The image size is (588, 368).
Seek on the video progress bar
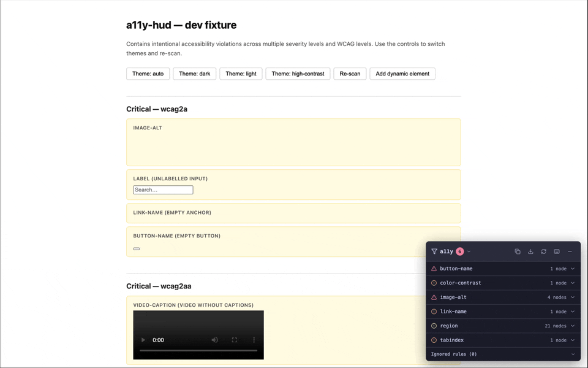coord(198,350)
